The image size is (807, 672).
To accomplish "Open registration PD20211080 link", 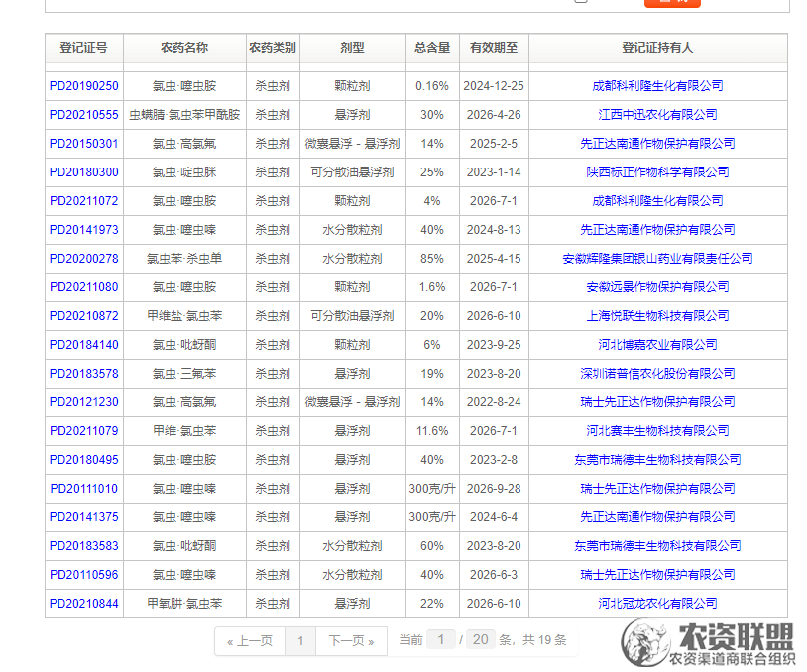I will 84,287.
